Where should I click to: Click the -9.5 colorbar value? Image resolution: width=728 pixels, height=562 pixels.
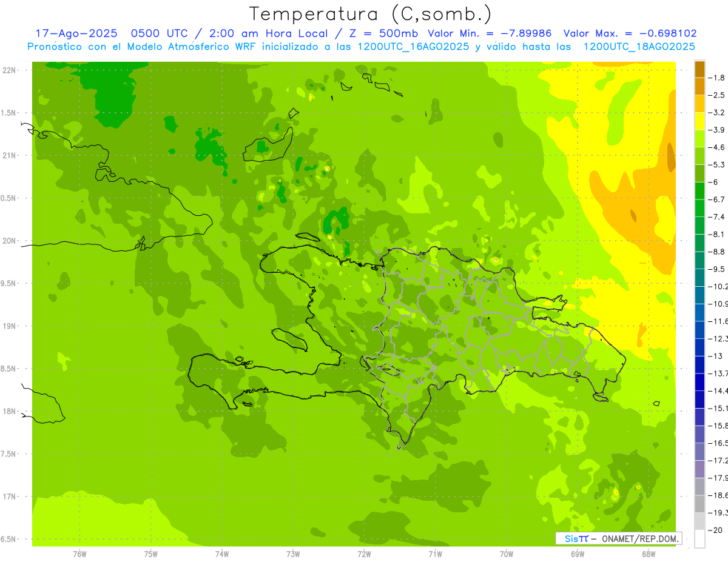coord(718,269)
